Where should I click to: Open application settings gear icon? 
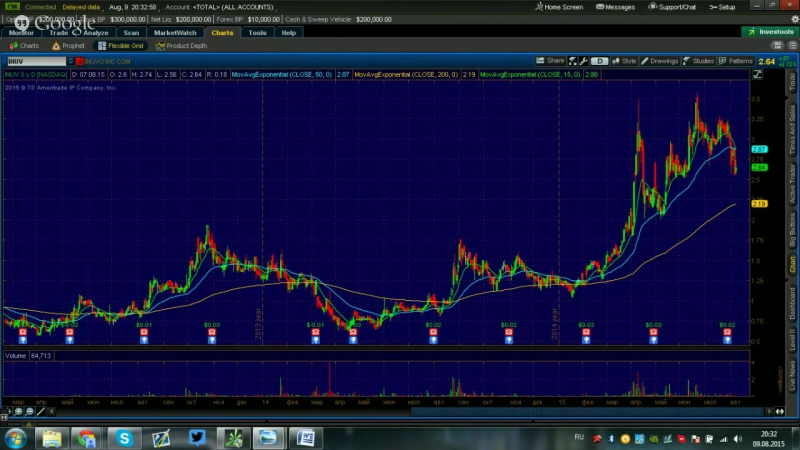click(794, 19)
